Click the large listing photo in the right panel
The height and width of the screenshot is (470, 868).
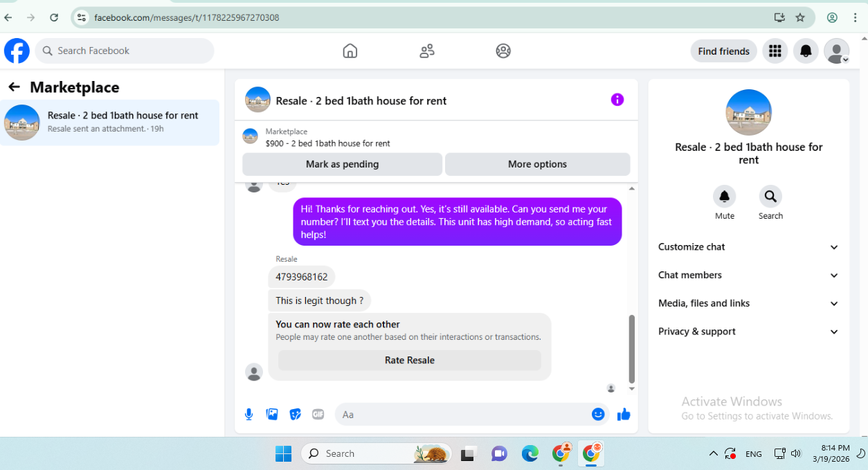[x=748, y=112]
